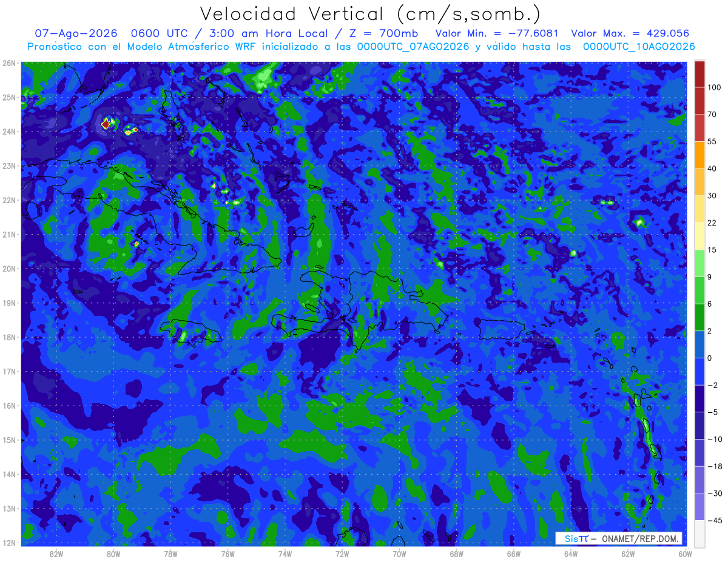This screenshot has height=562, width=728.
Task: Click the 12N latitude label
Action: coord(9,543)
